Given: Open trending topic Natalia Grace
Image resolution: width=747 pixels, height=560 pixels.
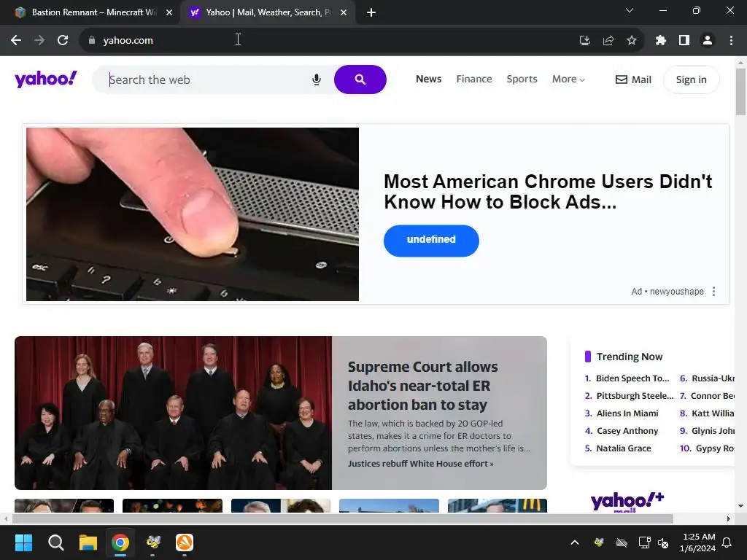Looking at the screenshot, I should [x=623, y=448].
